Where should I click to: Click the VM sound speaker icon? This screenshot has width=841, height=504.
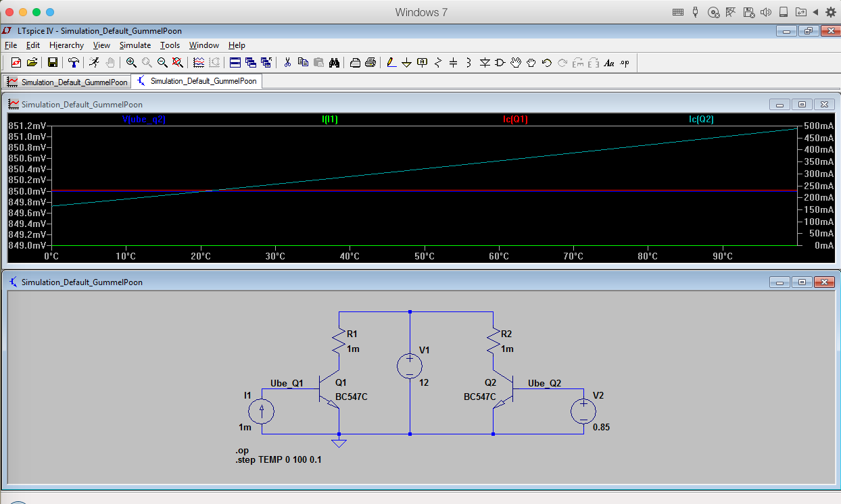tap(766, 12)
